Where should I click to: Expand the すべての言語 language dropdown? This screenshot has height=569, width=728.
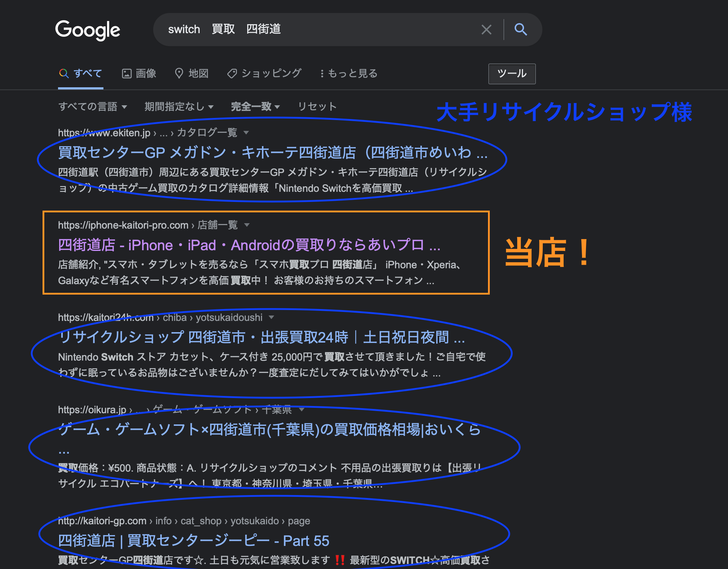(93, 107)
